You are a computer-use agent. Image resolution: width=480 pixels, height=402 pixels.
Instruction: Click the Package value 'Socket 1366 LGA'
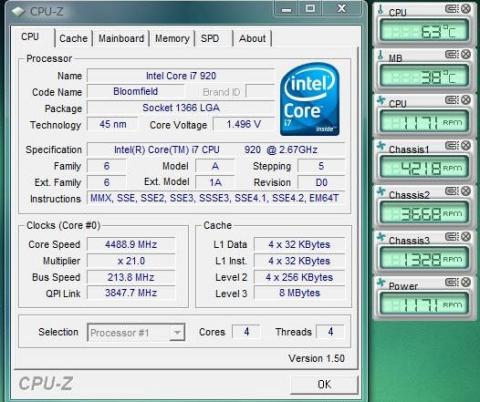click(181, 108)
